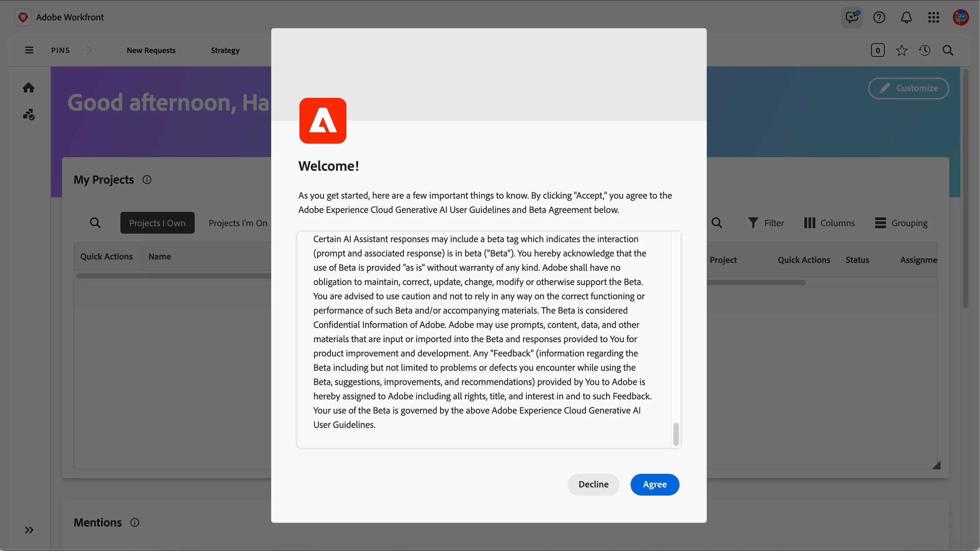Image resolution: width=980 pixels, height=551 pixels.
Task: Click Mentions info icon
Action: tap(135, 522)
